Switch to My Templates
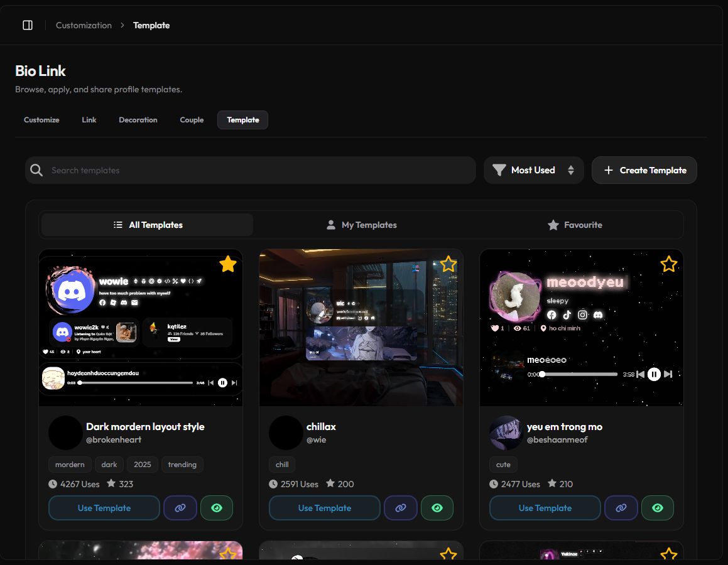 (362, 225)
